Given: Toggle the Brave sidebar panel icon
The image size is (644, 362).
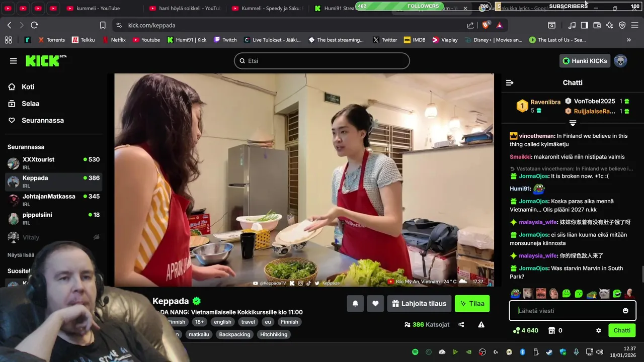Looking at the screenshot, I should [x=584, y=25].
